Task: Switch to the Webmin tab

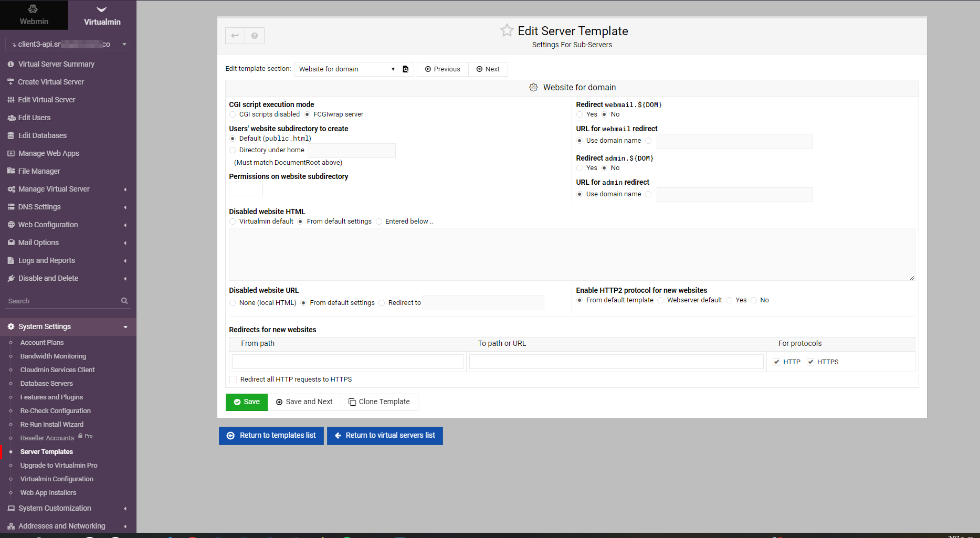Action: tap(34, 15)
